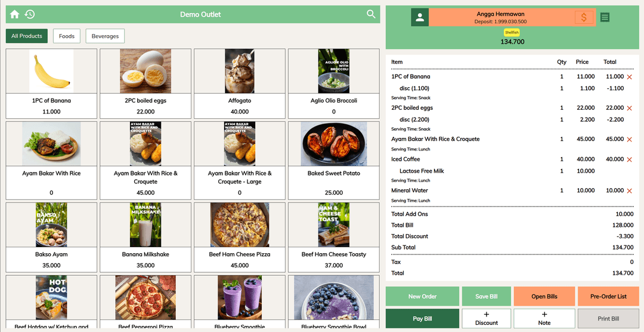This screenshot has width=644, height=332.
Task: Click the product search magnifier icon
Action: [x=371, y=14]
